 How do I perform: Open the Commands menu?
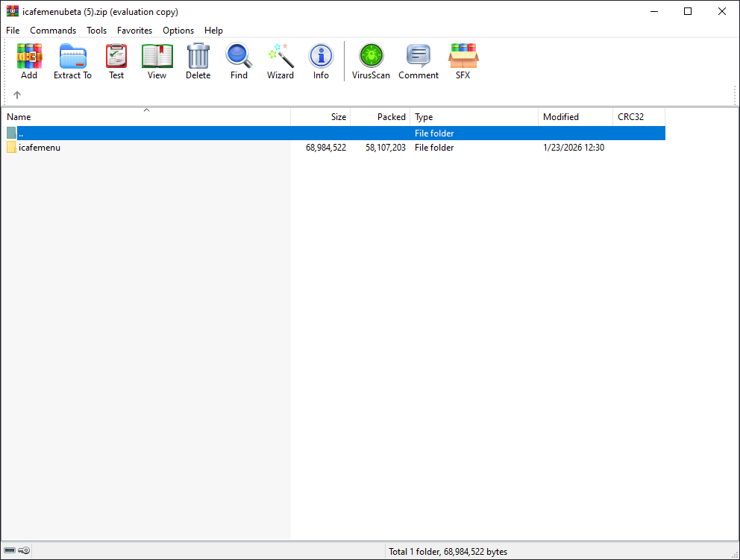(53, 31)
